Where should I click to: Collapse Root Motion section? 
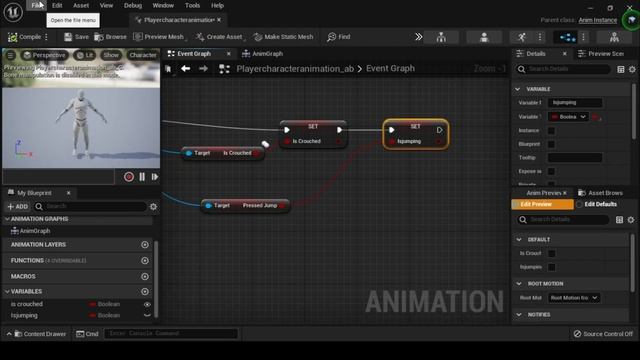pyautogui.click(x=519, y=284)
